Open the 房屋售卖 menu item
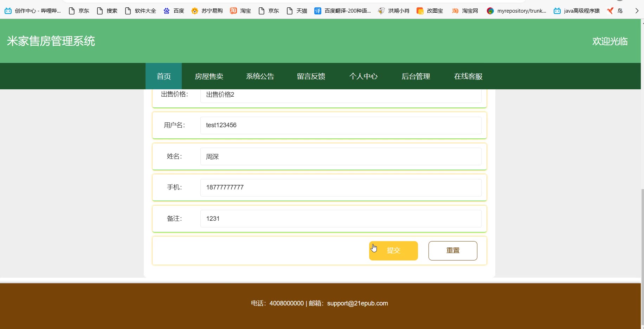The height and width of the screenshot is (329, 644). pos(209,76)
